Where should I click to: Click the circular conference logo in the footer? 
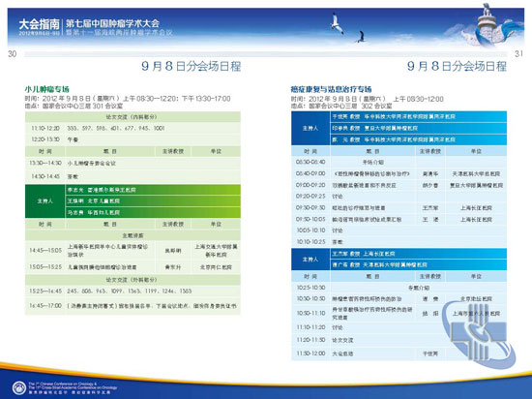click(18, 387)
